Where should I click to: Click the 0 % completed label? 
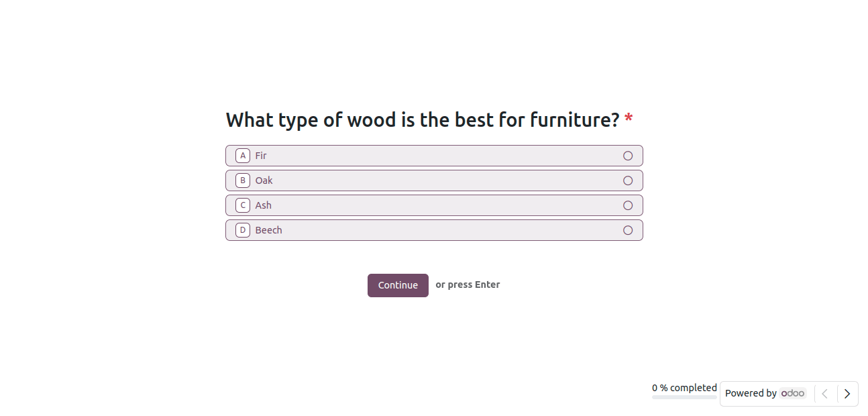[684, 388]
